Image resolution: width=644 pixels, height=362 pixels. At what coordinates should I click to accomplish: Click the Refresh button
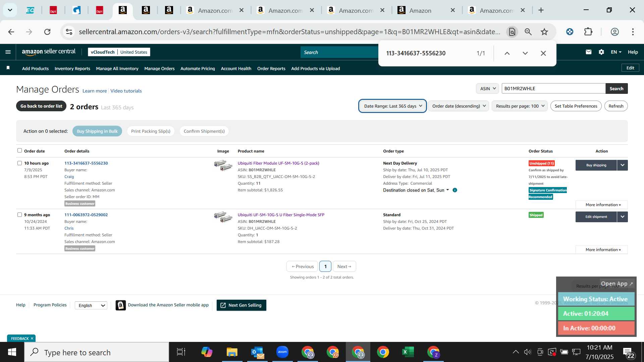click(x=616, y=106)
